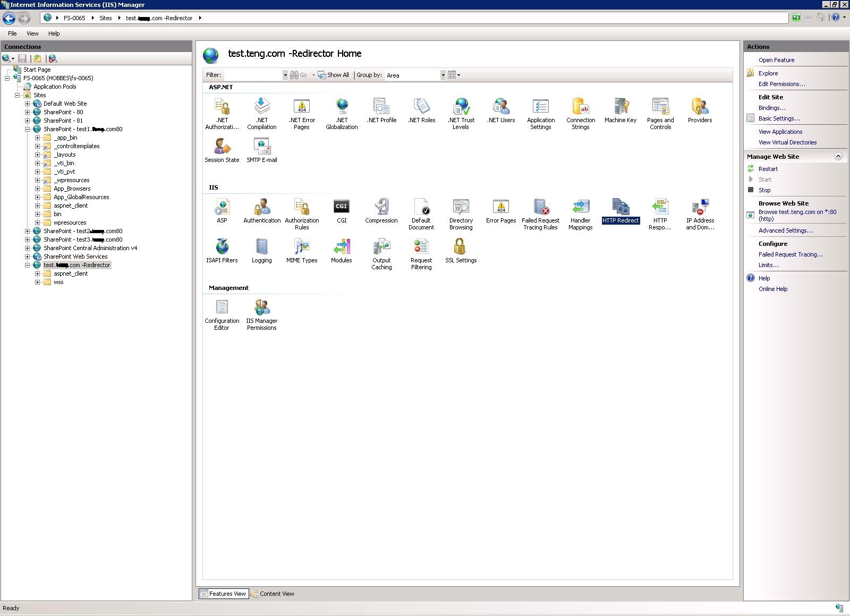The width and height of the screenshot is (850, 616).
Task: Click Browse test.teng.com on *:80 link
Action: coord(797,215)
